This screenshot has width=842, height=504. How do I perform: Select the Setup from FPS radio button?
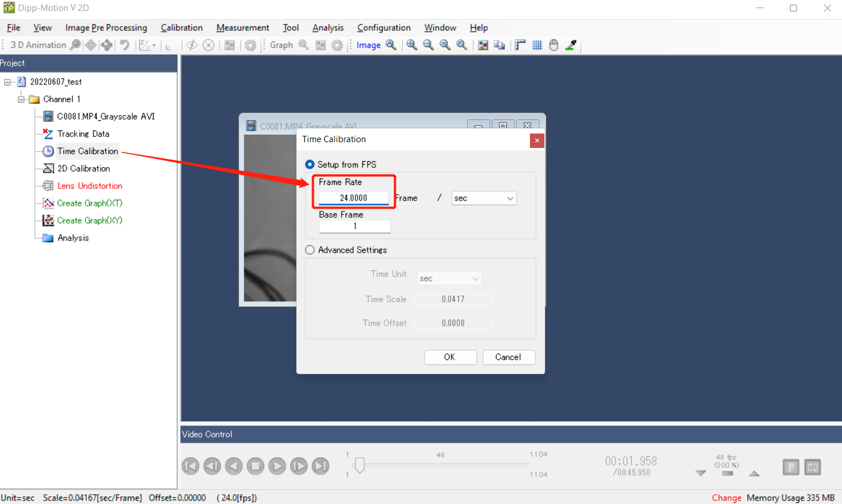[310, 165]
